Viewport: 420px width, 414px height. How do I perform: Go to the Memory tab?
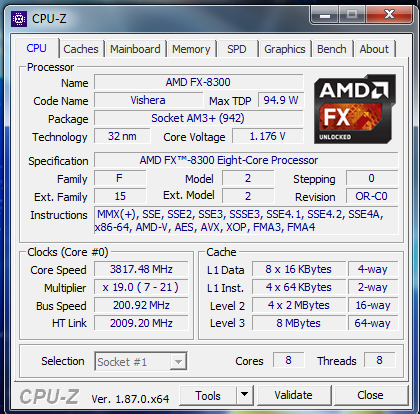tap(191, 49)
